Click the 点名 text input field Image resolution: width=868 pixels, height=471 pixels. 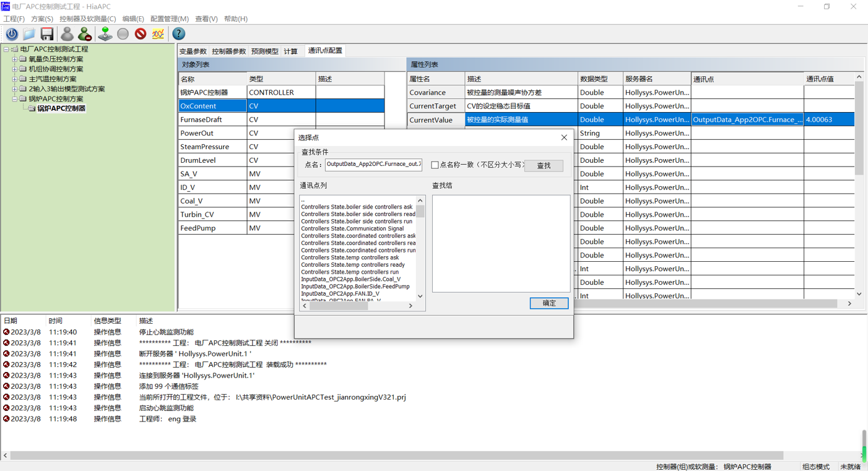[x=373, y=165]
